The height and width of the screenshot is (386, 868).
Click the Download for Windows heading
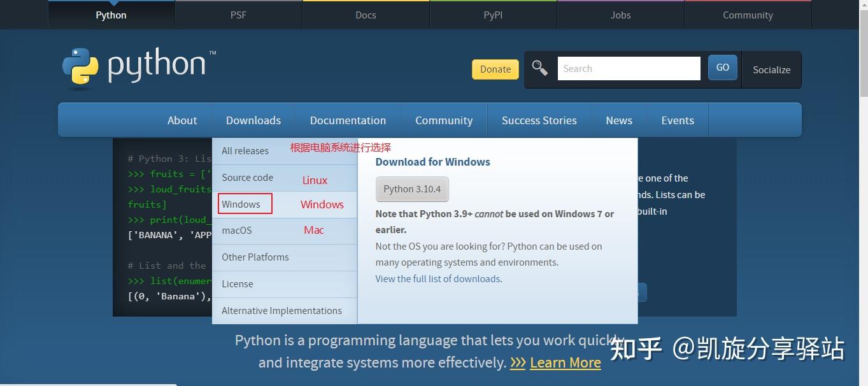(432, 162)
